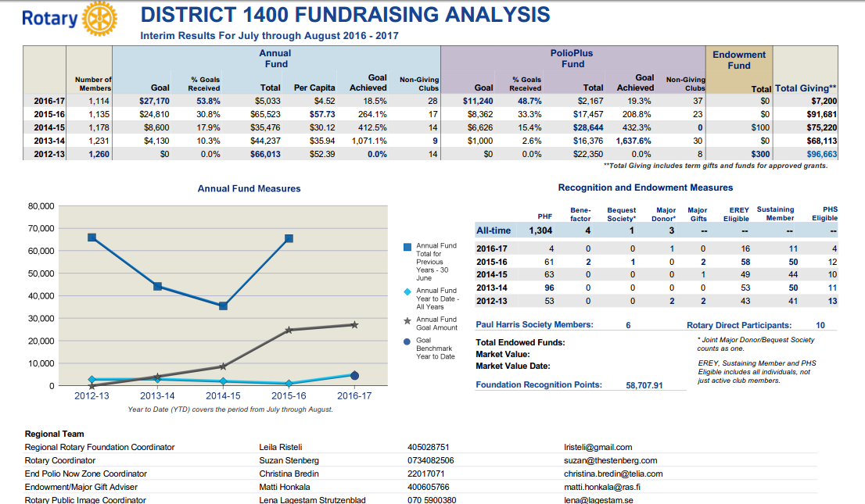865x504 pixels.
Task: Click the 53.8% goals received value
Action: click(x=209, y=102)
